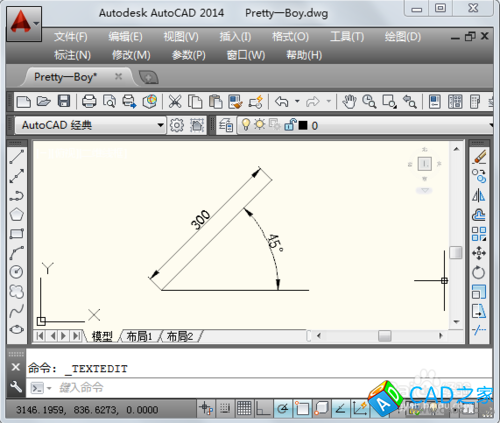
Task: Select the Ellipse draw tool
Action: click(16, 329)
